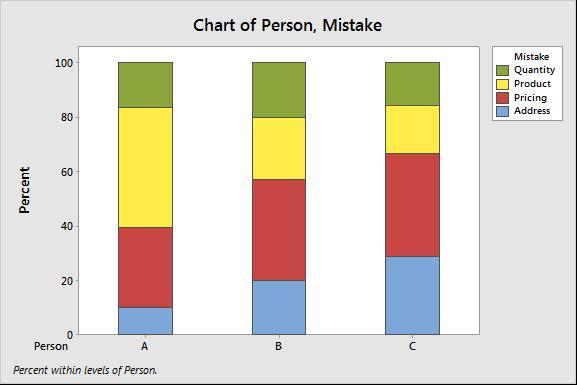
Task: Click the yellow Product segment of bar A
Action: click(x=145, y=167)
